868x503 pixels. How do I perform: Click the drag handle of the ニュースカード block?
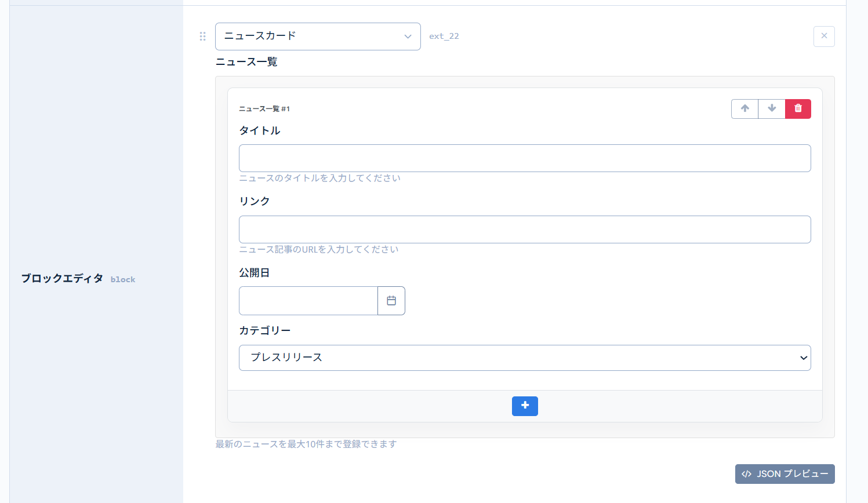pos(202,36)
